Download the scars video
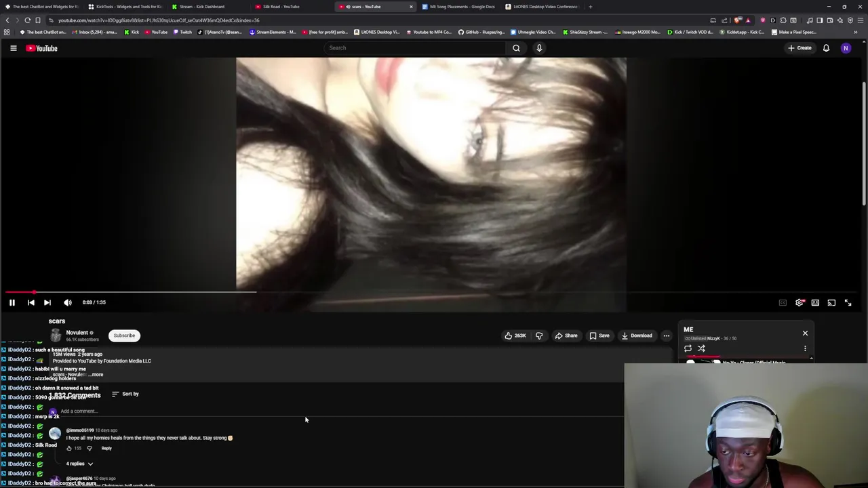868x488 pixels. (x=636, y=335)
